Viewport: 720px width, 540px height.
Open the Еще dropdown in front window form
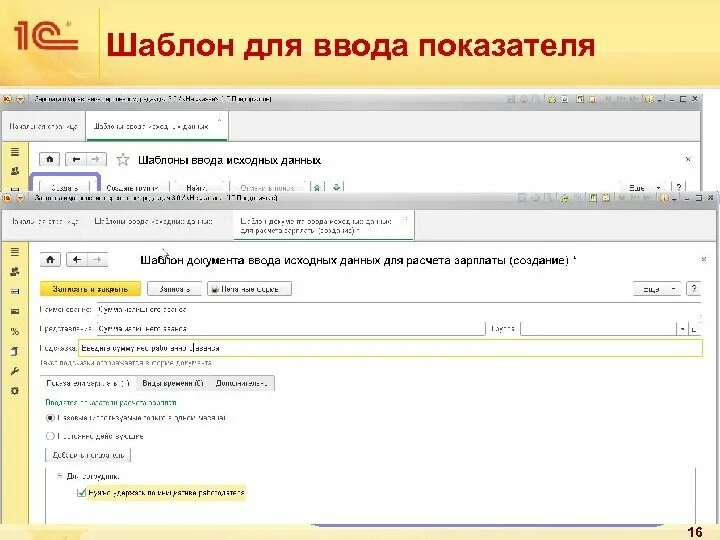pyautogui.click(x=657, y=289)
